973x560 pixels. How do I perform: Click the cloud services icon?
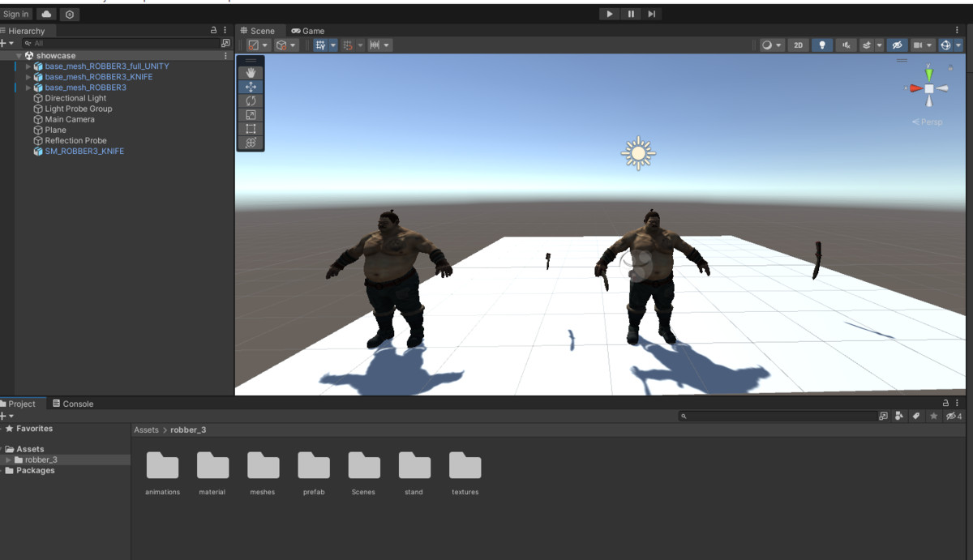pos(46,15)
